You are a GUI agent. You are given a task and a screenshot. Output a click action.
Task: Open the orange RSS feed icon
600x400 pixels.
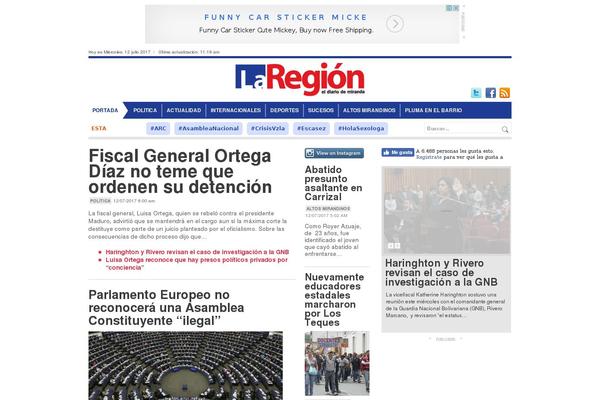(504, 93)
